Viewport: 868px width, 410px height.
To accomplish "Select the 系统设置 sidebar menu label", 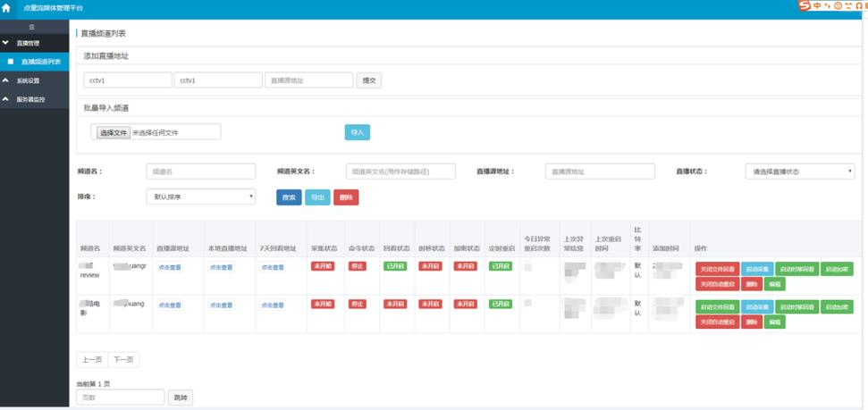I will pyautogui.click(x=28, y=80).
